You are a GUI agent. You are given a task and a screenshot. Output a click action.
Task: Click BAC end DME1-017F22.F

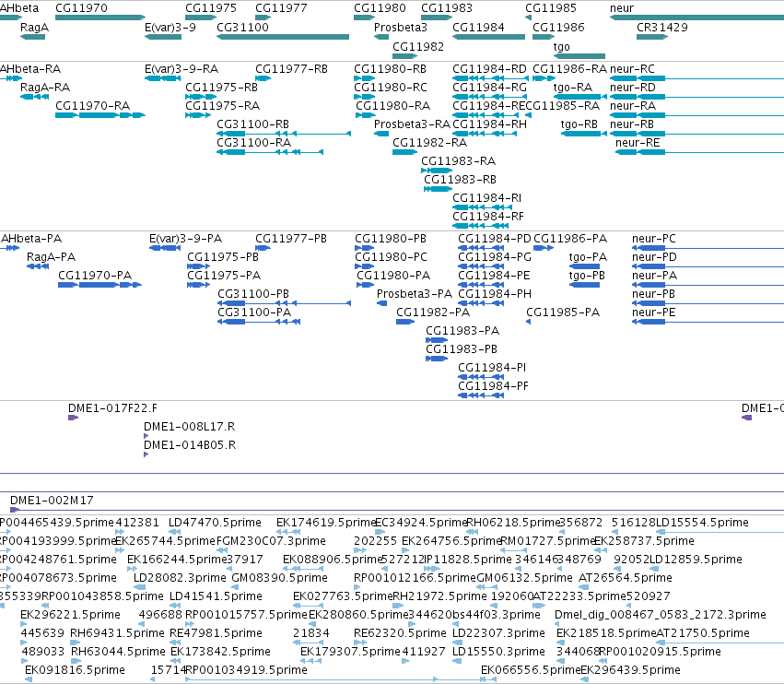tap(74, 418)
